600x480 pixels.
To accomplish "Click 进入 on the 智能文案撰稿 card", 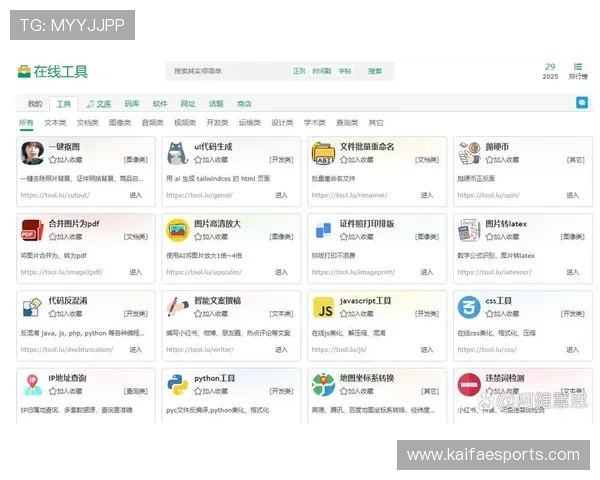I will pos(281,350).
